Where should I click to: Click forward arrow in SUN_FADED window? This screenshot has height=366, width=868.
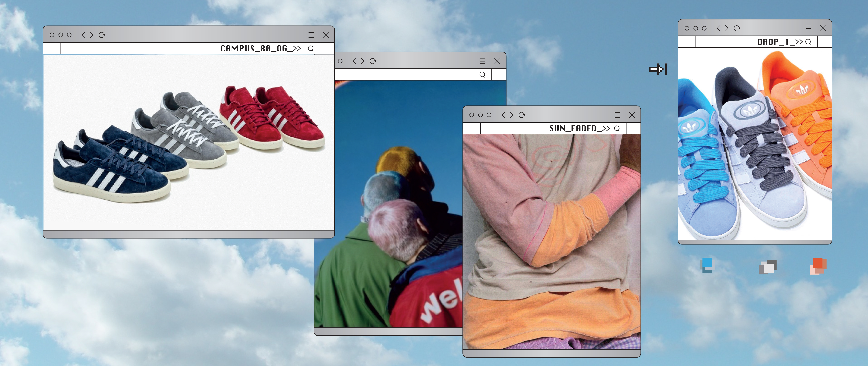click(511, 115)
